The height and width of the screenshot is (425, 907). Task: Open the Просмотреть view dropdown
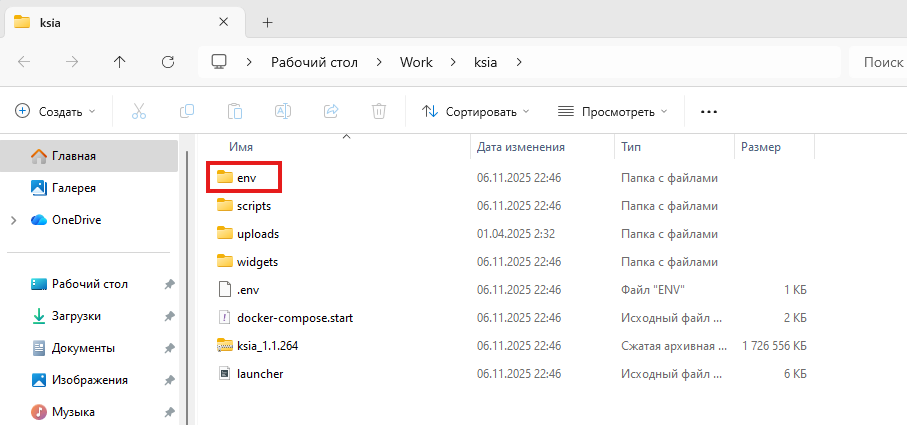[612, 111]
